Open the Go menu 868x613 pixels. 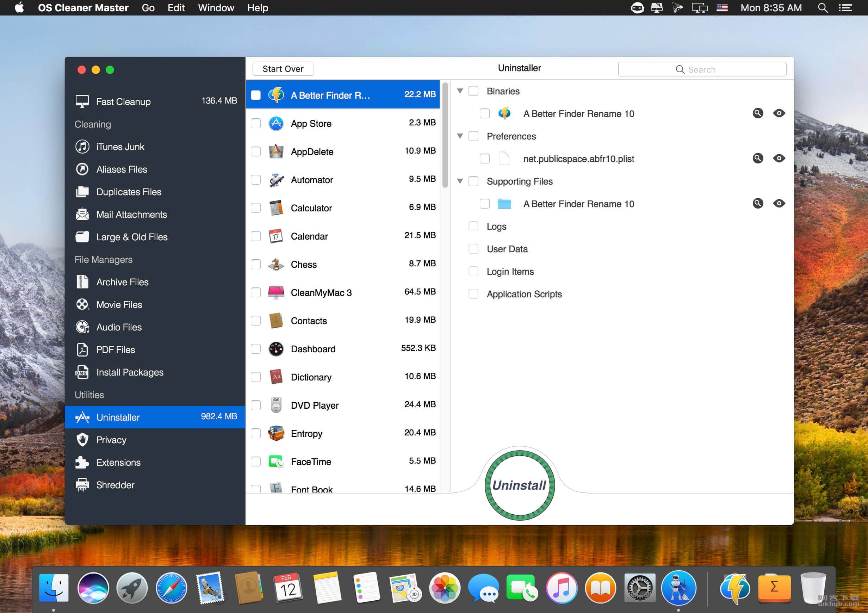point(148,8)
